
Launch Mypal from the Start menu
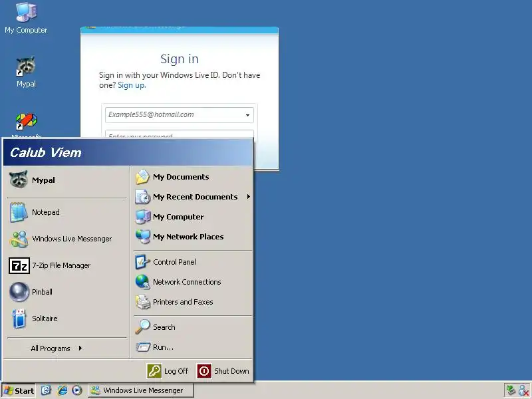coord(66,180)
